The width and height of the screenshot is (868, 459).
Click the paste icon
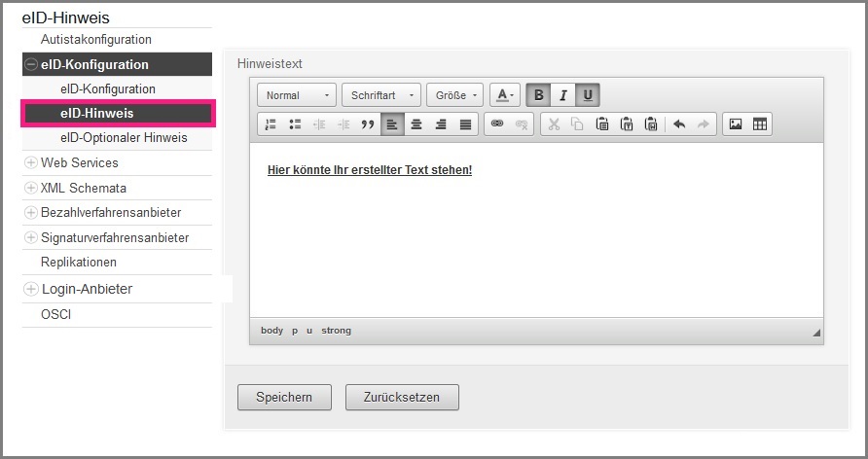[602, 124]
